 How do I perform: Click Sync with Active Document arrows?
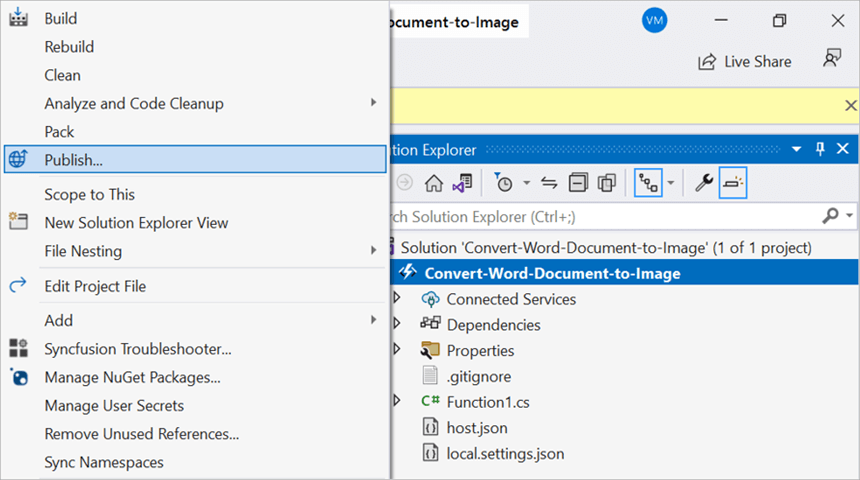point(549,183)
